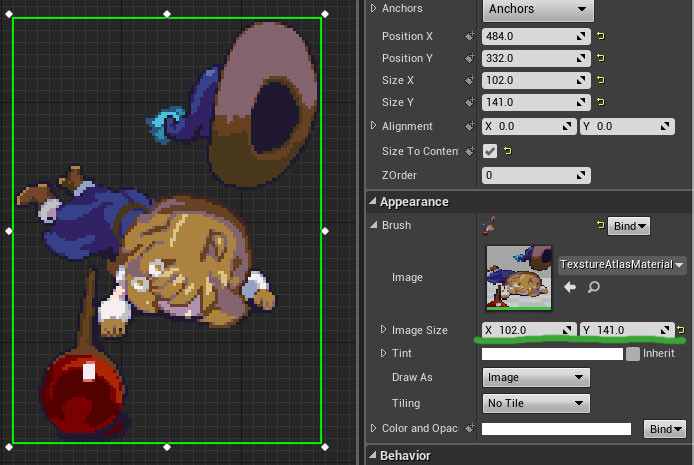Click the Tint color bar
Viewport: 694px width, 465px height.
pyautogui.click(x=552, y=354)
